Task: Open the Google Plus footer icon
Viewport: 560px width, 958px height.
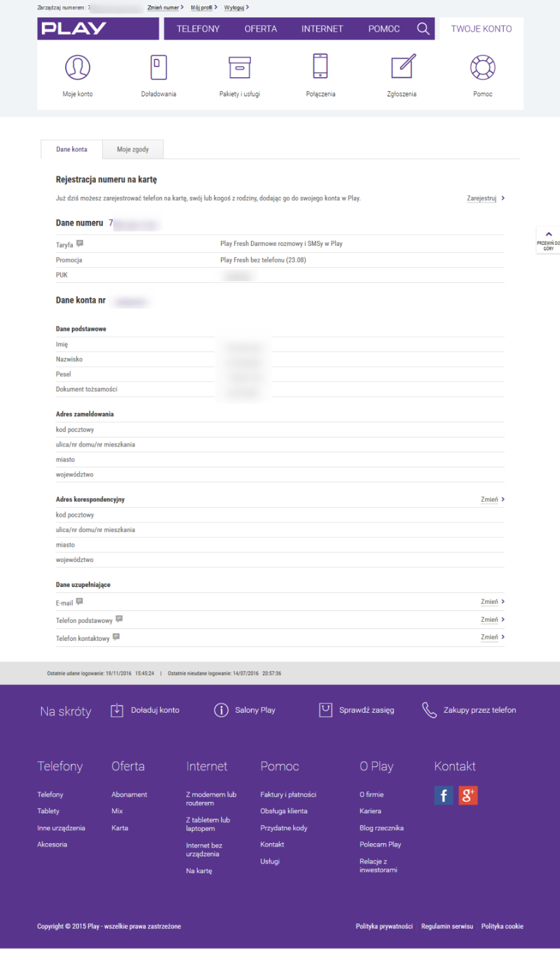Action: click(468, 795)
